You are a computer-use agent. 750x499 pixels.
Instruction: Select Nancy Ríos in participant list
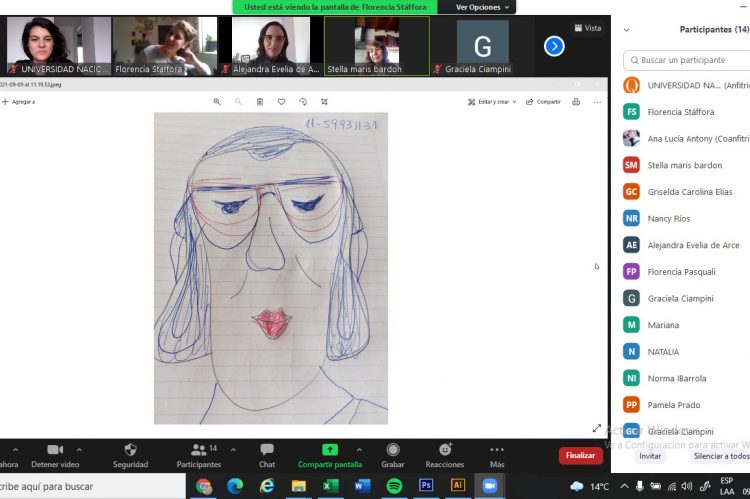click(668, 218)
